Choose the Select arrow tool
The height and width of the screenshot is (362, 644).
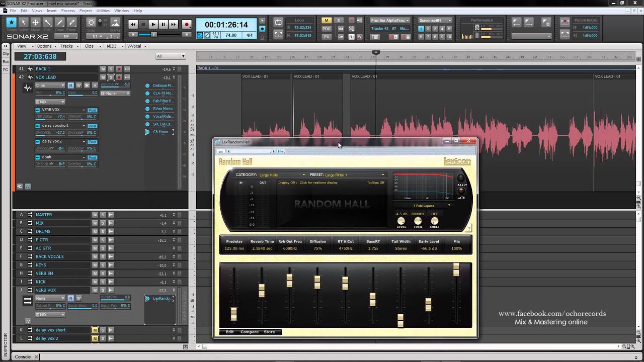pyautogui.click(x=23, y=23)
